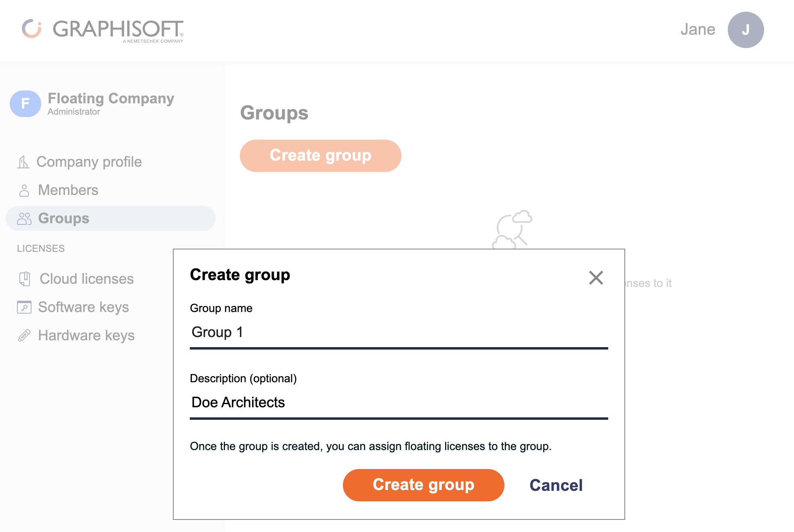Click the Software keys magnifier-key icon

point(24,307)
